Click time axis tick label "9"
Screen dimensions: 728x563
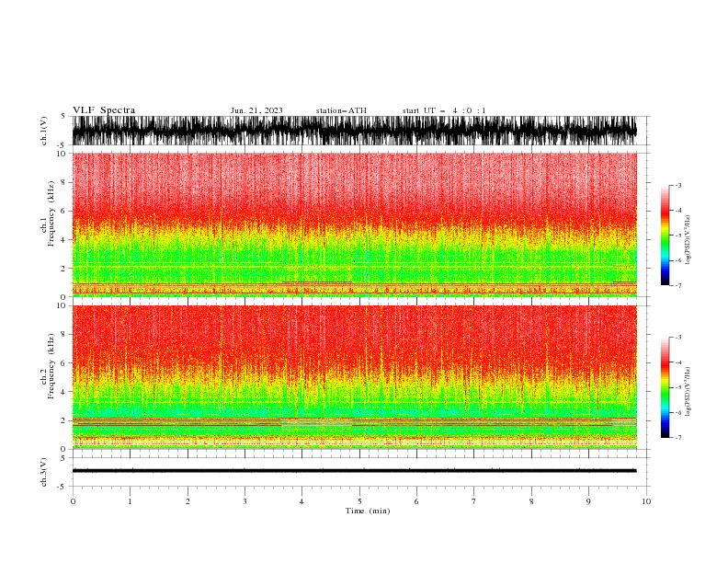(588, 501)
